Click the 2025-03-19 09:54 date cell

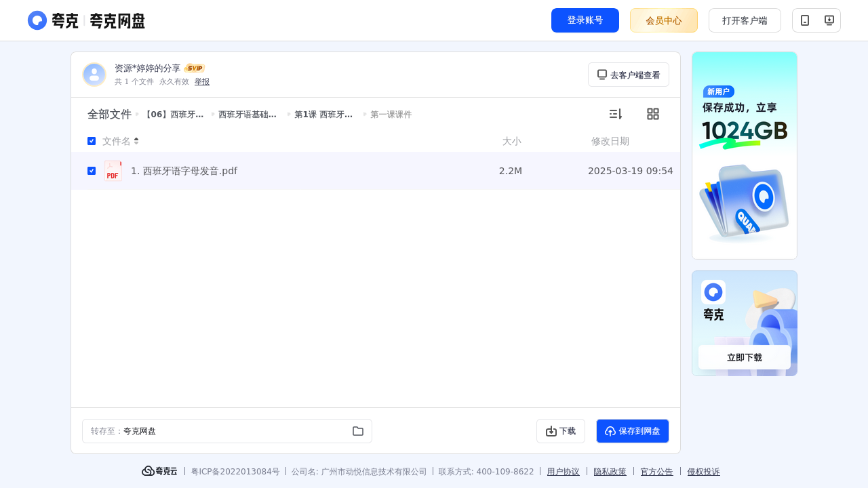click(x=631, y=171)
